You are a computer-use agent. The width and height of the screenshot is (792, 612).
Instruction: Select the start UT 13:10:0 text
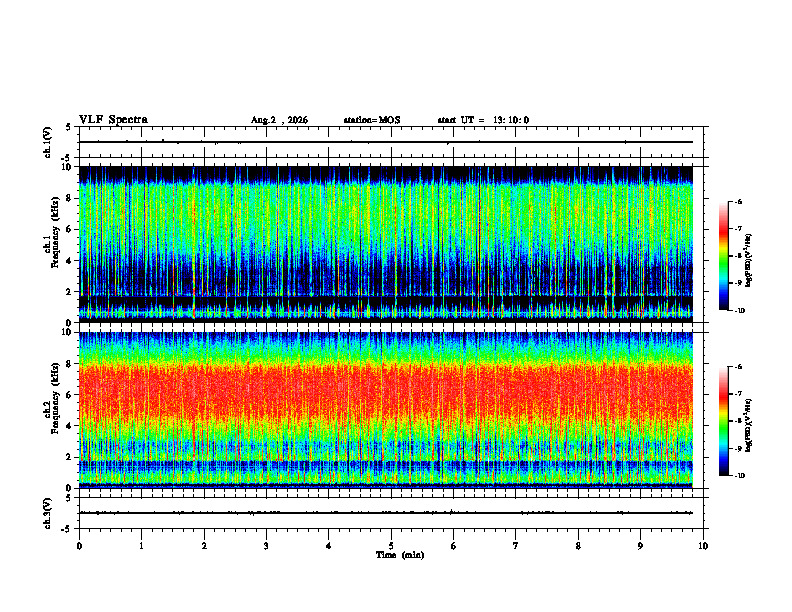point(483,120)
